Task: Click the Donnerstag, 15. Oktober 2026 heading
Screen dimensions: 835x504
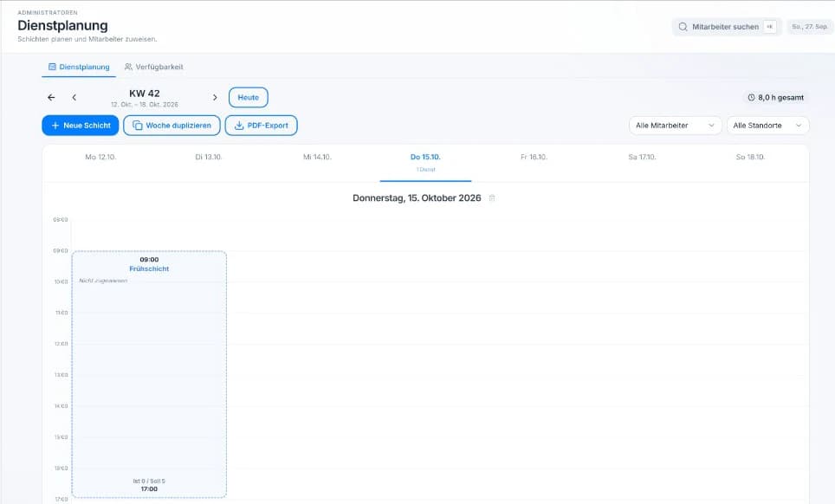Action: 417,198
